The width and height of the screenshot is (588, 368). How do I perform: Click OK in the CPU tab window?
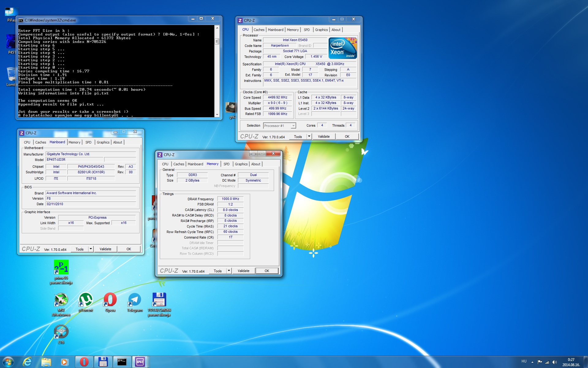[347, 136]
